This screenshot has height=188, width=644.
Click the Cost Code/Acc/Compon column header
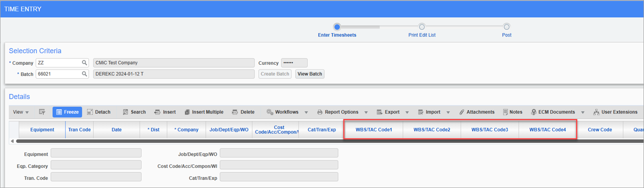(x=276, y=129)
